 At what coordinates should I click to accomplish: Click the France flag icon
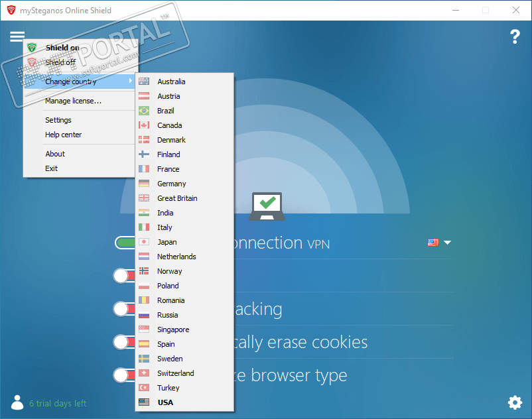[144, 169]
